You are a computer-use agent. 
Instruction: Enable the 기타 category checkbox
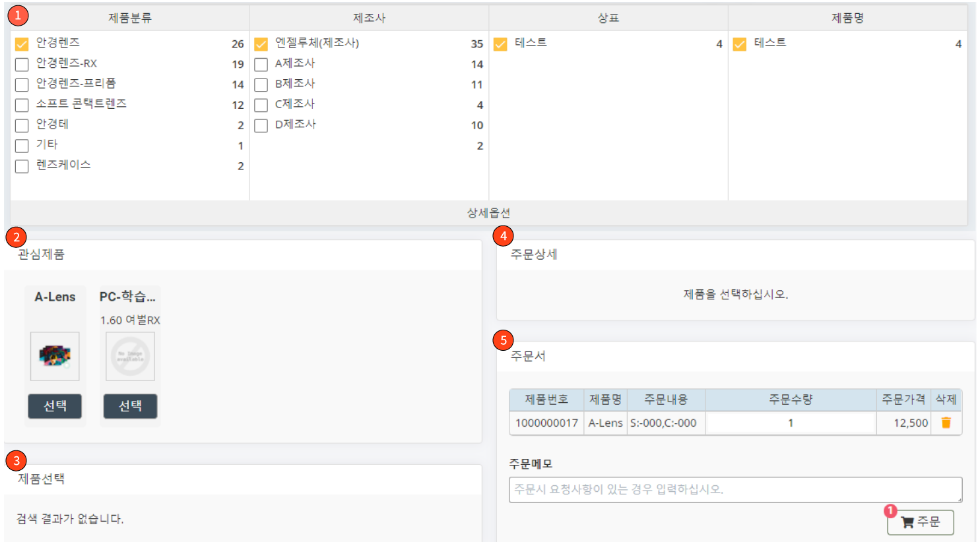click(x=22, y=144)
